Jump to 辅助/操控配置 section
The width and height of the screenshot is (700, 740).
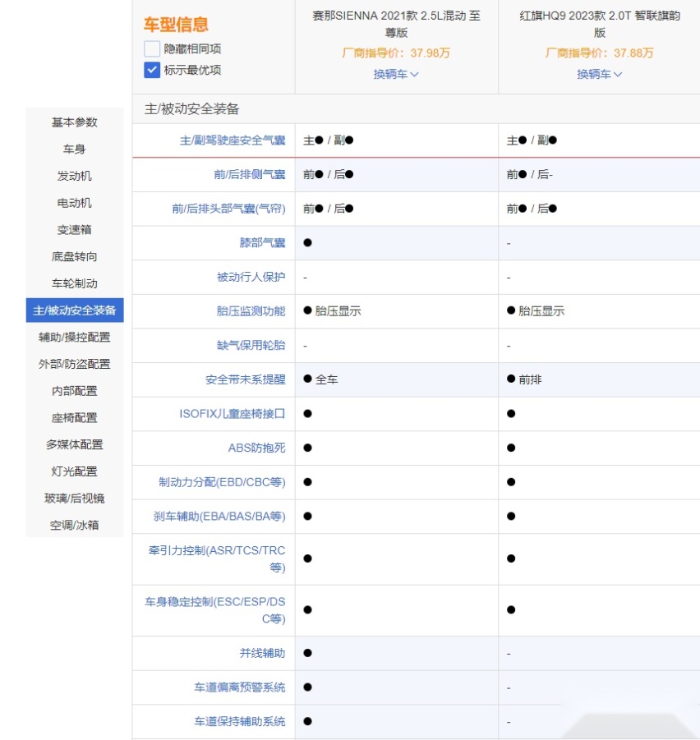click(75, 337)
